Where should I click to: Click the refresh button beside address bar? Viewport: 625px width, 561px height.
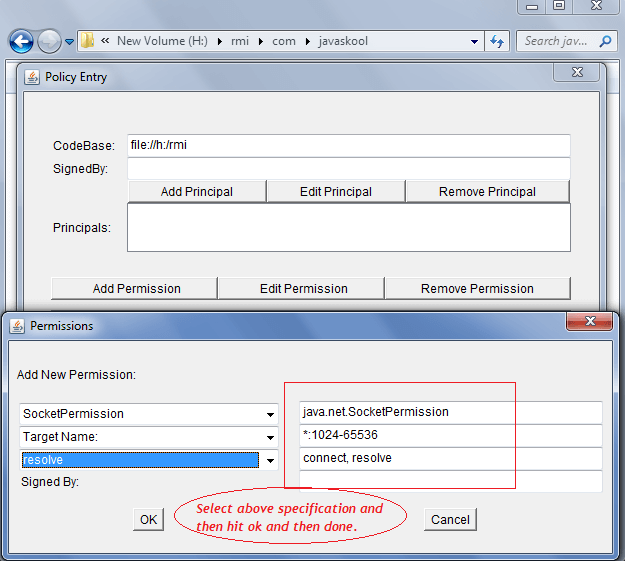pyautogui.click(x=497, y=42)
